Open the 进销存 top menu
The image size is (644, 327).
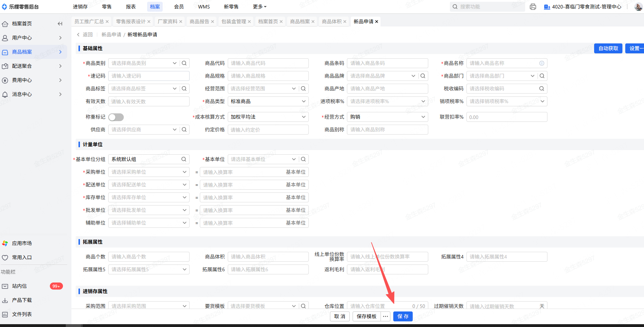(80, 7)
